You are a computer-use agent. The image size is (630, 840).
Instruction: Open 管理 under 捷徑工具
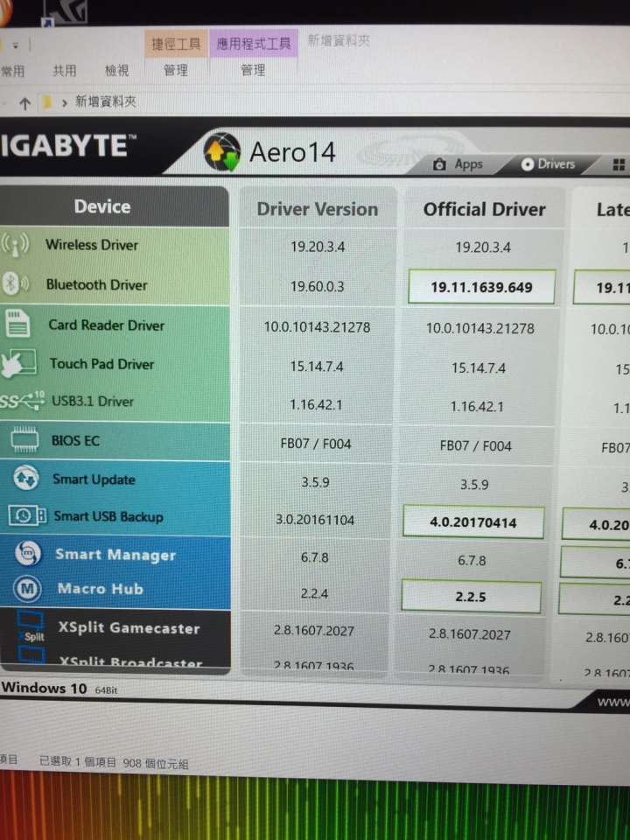pyautogui.click(x=176, y=70)
